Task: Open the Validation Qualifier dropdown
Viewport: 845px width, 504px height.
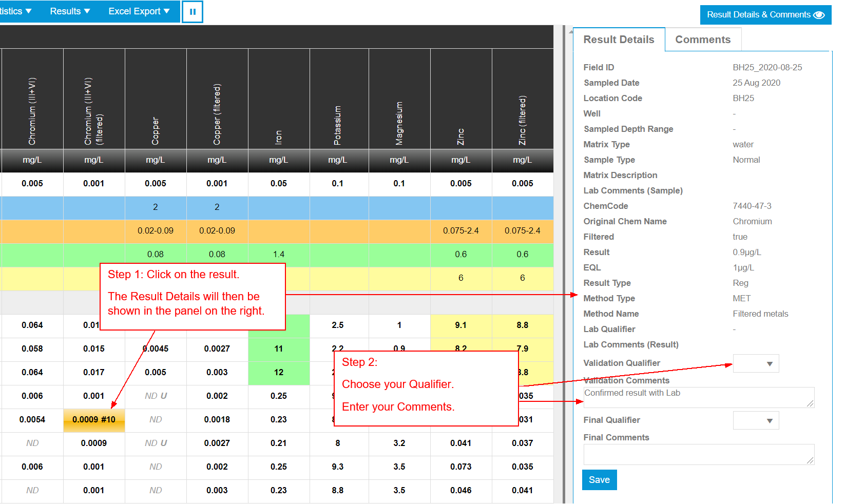Action: (x=756, y=363)
